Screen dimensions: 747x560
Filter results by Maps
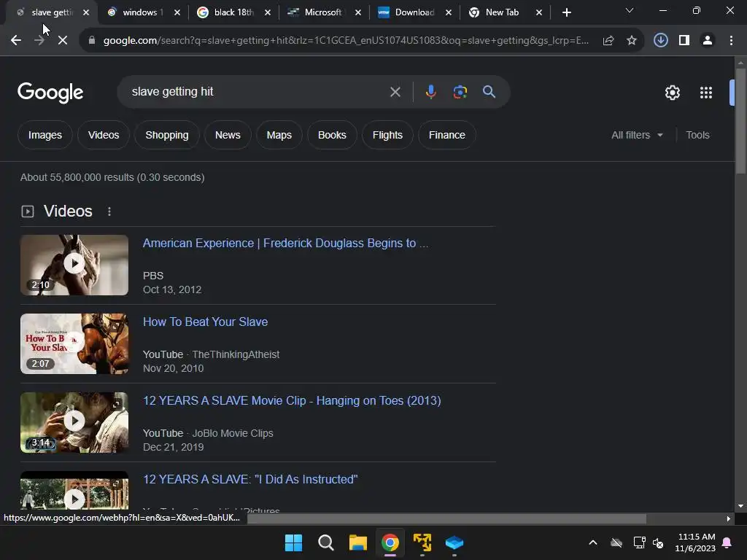coord(279,135)
